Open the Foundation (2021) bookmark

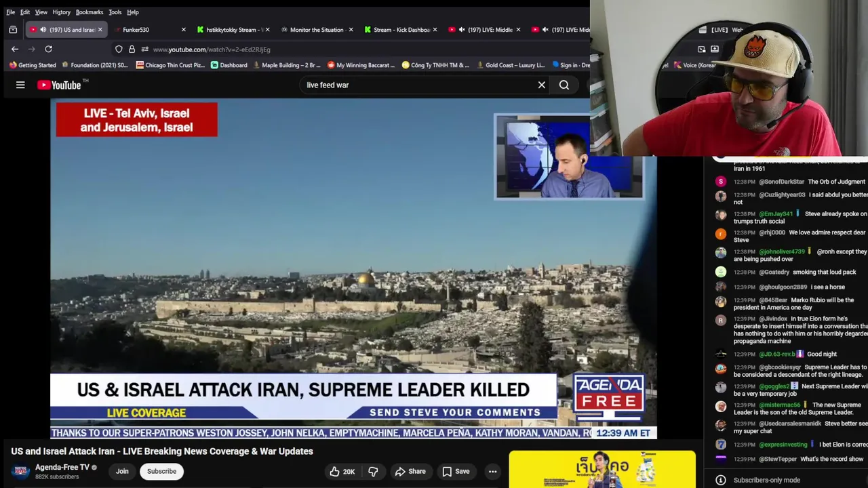[x=95, y=65]
